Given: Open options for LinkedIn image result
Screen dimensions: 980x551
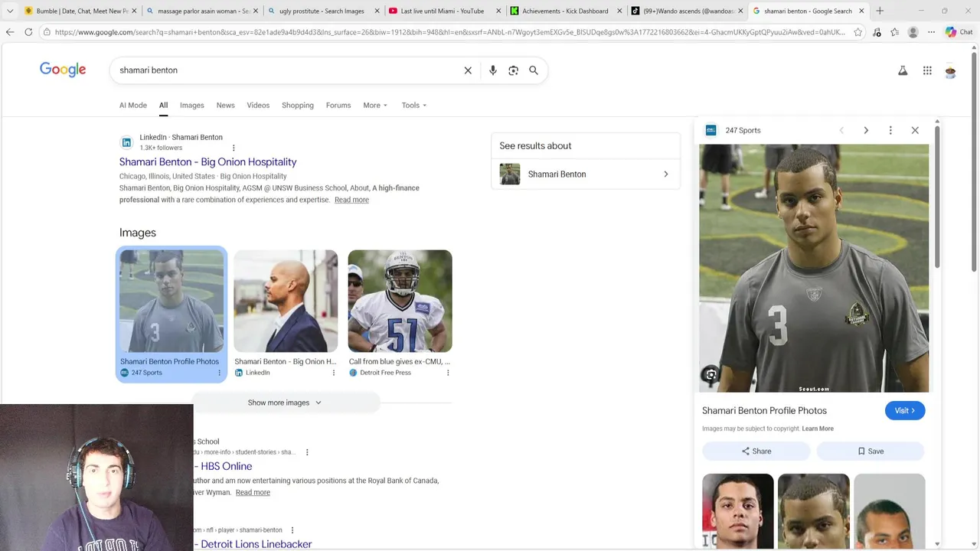Looking at the screenshot, I should [x=333, y=373].
